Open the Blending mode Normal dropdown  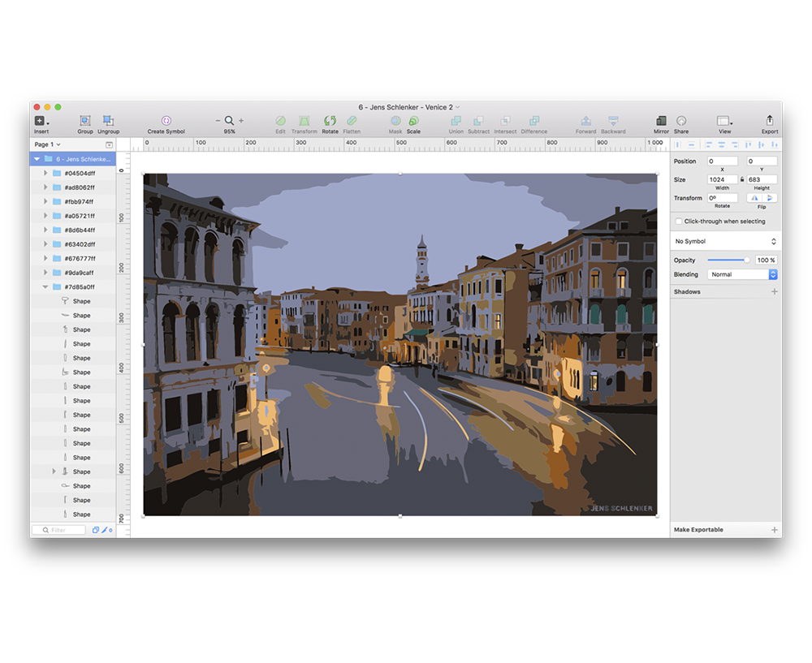(742, 274)
